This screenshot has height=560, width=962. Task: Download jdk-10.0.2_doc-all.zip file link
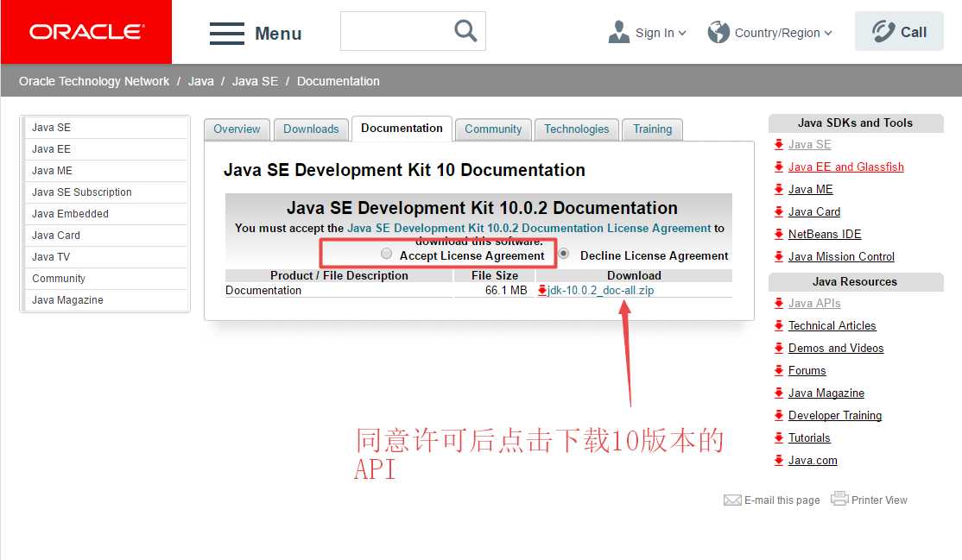[x=600, y=290]
